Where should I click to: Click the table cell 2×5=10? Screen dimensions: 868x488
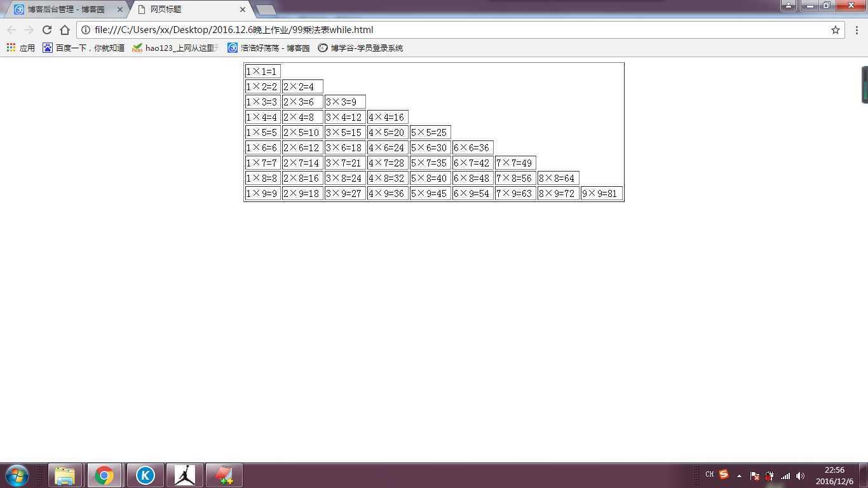(302, 132)
